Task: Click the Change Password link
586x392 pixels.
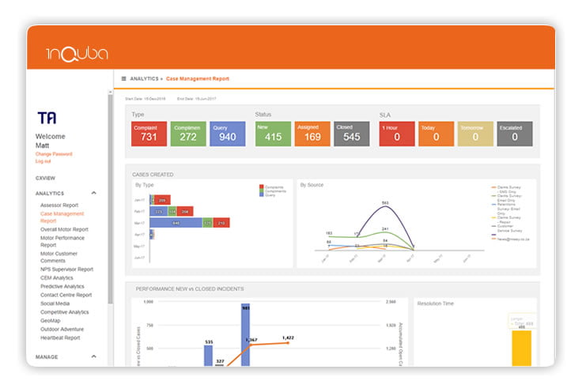Action: coord(53,153)
